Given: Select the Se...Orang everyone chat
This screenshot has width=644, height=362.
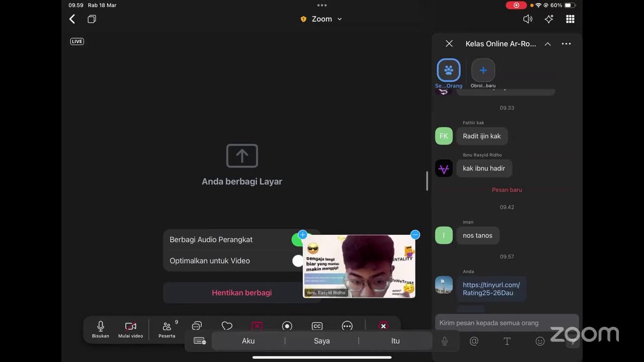Looking at the screenshot, I should click(448, 73).
